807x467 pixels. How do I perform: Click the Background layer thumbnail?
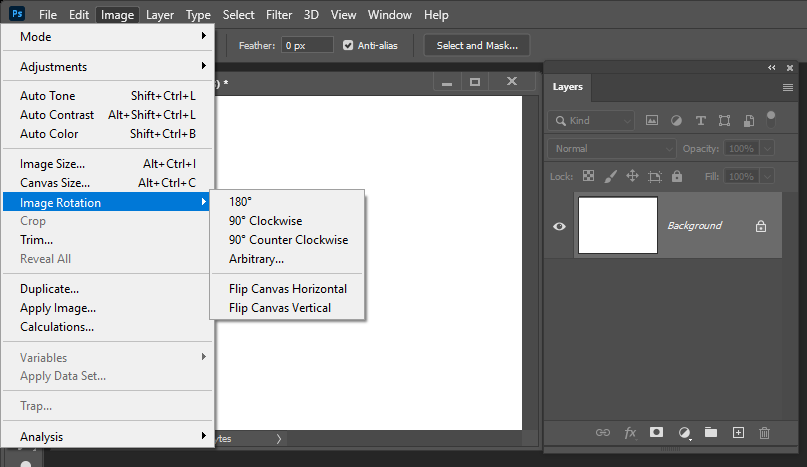click(618, 225)
